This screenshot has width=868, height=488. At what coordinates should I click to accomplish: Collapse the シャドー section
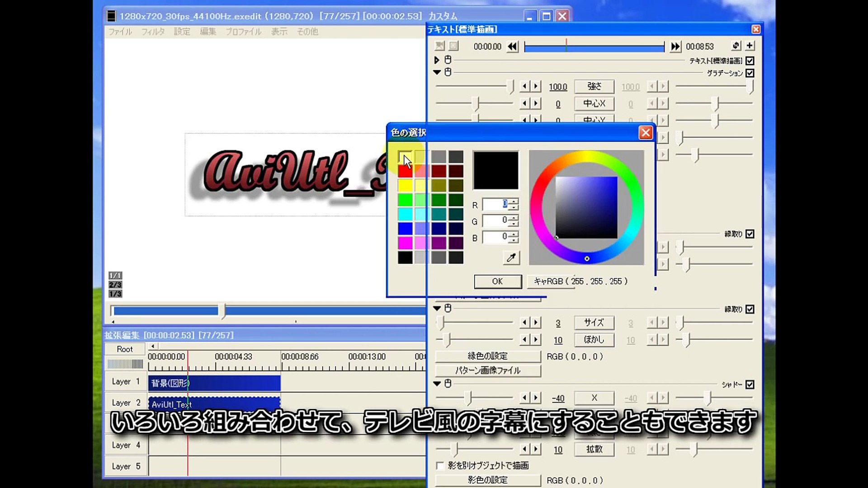tap(437, 384)
